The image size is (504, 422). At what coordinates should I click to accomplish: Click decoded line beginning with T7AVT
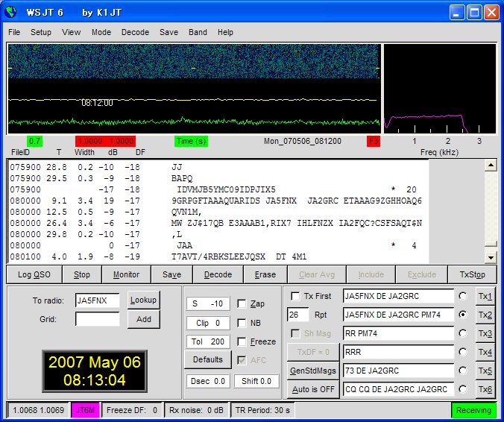(159, 256)
